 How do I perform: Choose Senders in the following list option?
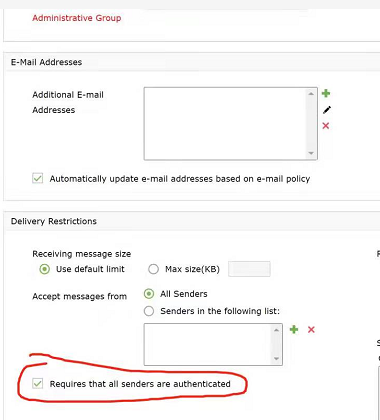pyautogui.click(x=149, y=311)
